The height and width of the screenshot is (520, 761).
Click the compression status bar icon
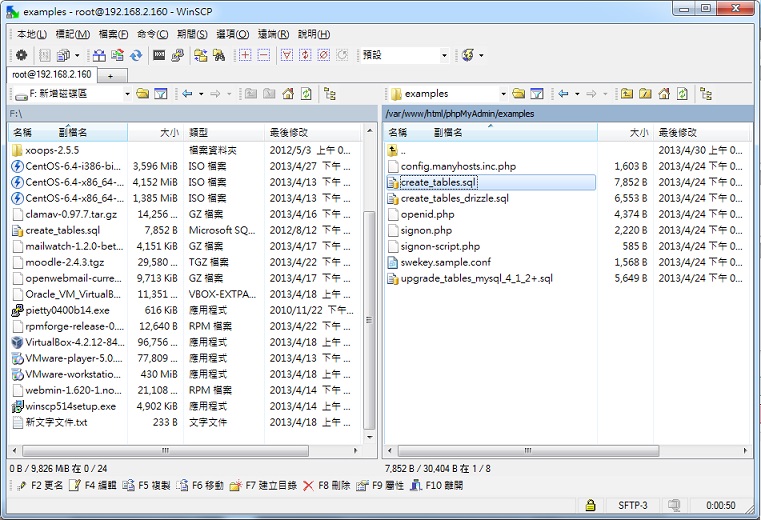[674, 505]
